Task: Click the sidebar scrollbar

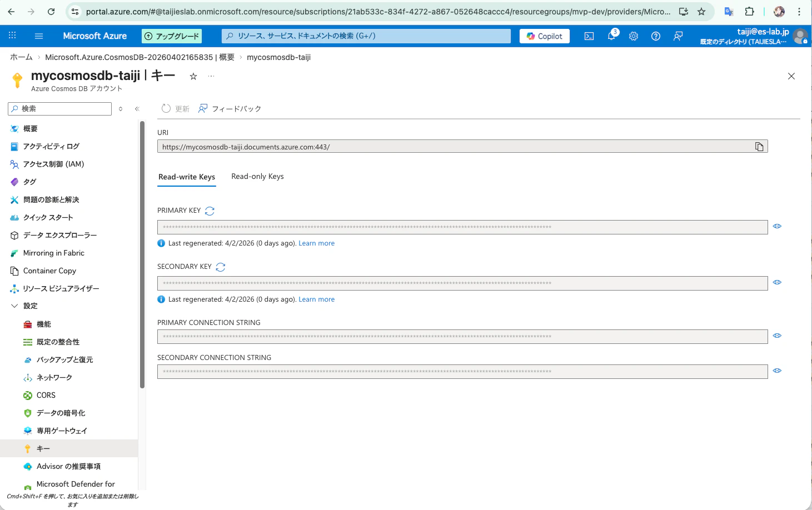Action: tap(142, 254)
